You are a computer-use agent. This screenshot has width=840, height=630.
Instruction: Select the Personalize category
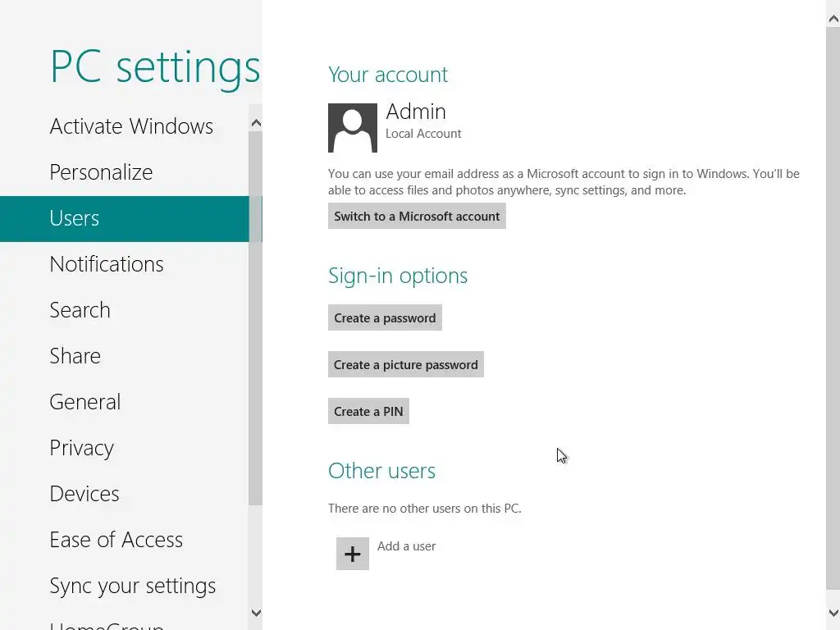click(x=101, y=172)
